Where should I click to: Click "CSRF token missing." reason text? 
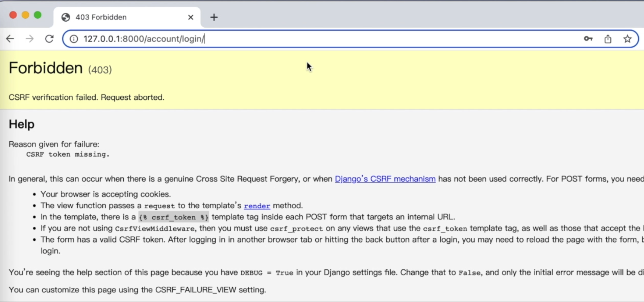pos(68,154)
